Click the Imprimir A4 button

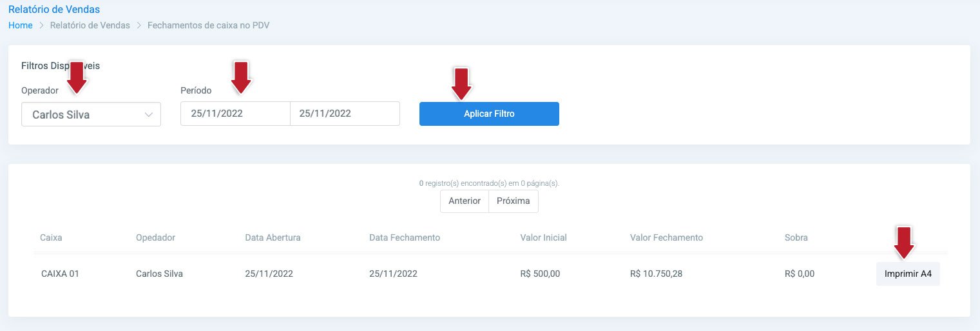pyautogui.click(x=908, y=274)
